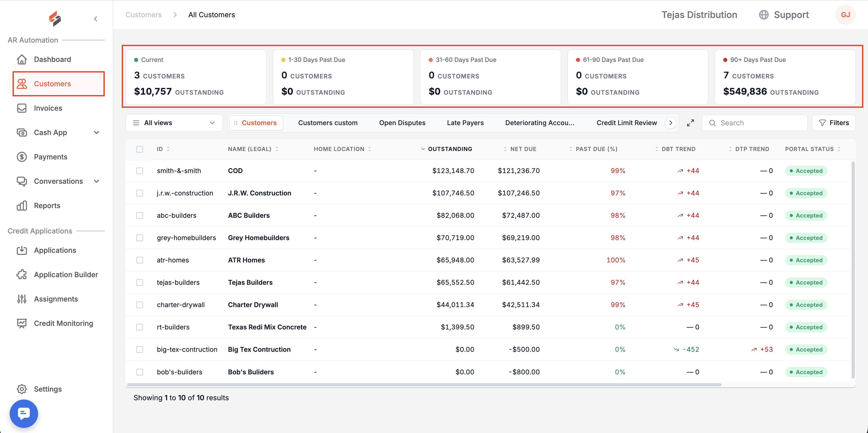This screenshot has width=868, height=433.
Task: Toggle the select-all header checkbox
Action: [x=139, y=149]
